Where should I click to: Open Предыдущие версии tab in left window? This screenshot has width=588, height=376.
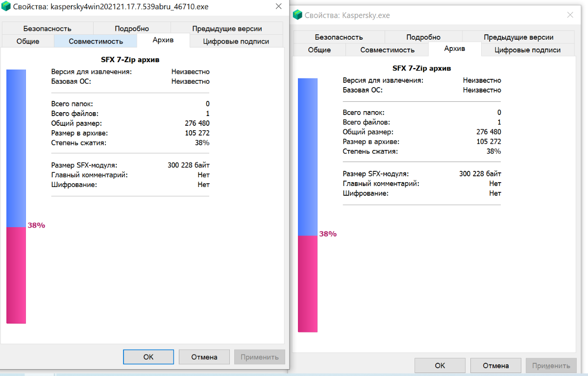tap(227, 28)
